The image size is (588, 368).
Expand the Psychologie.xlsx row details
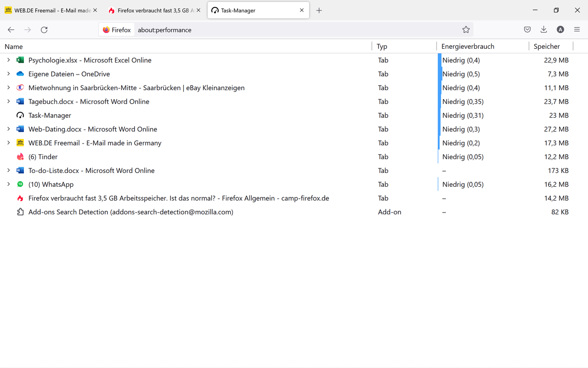tap(8, 60)
